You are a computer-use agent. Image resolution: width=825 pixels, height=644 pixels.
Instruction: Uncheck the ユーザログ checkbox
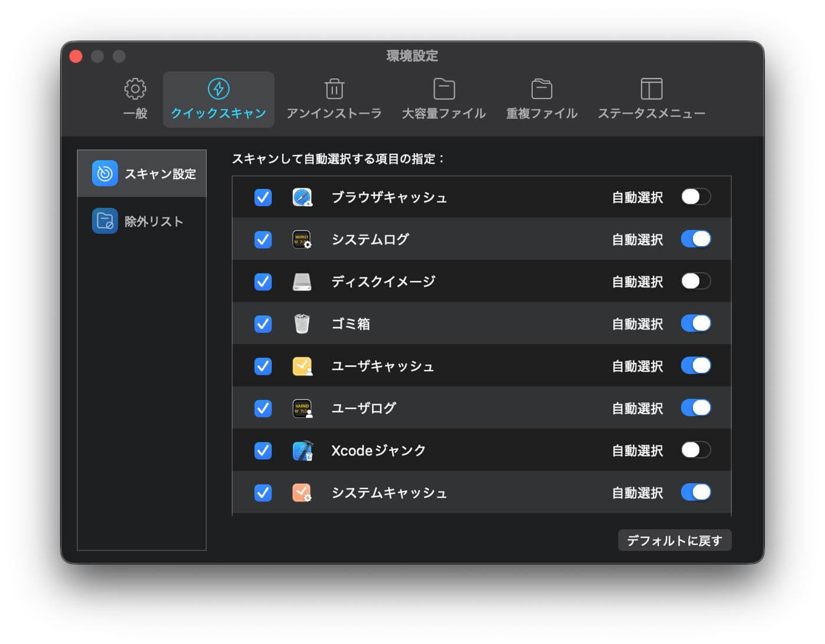(263, 408)
